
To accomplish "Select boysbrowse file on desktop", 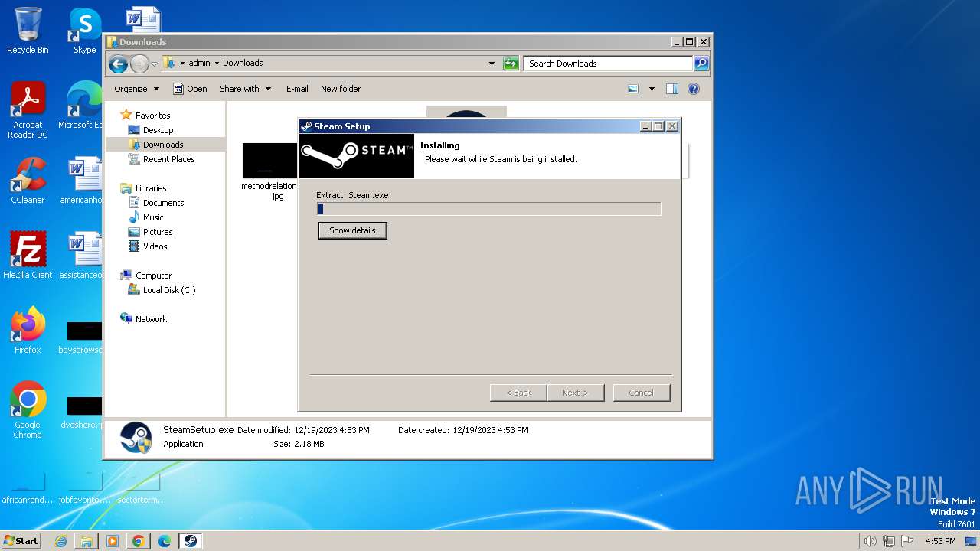I will pyautogui.click(x=81, y=337).
